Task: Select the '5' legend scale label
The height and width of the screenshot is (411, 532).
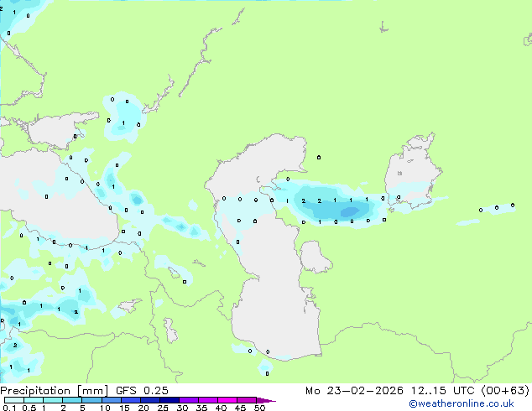Action: (x=82, y=408)
